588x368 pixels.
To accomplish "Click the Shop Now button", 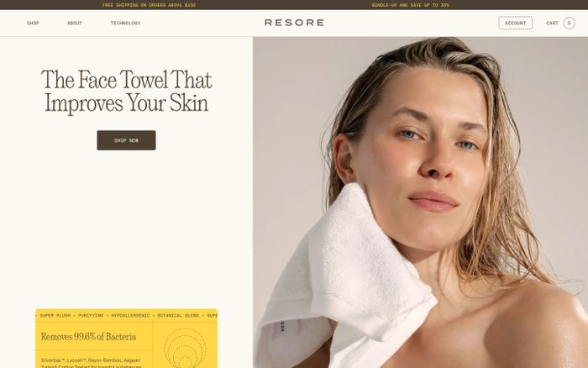I will pyautogui.click(x=126, y=140).
